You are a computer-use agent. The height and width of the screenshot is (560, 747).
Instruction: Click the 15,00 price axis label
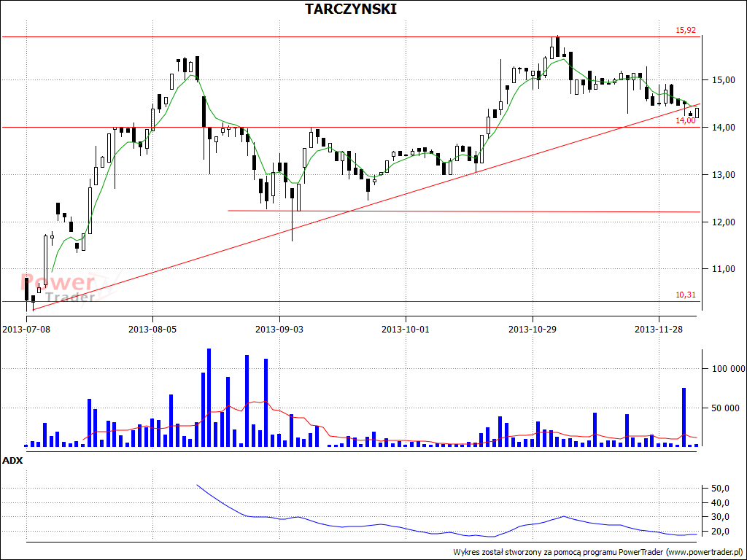[x=723, y=80]
